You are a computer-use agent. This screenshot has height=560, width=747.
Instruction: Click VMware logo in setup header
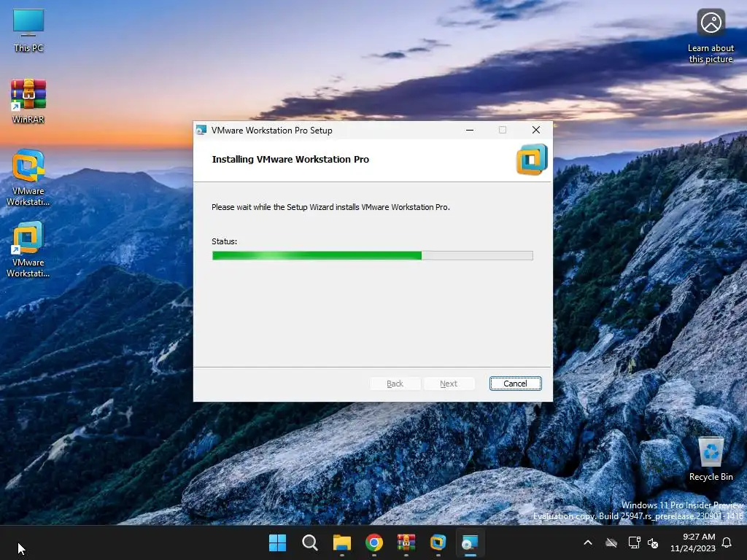pyautogui.click(x=532, y=160)
